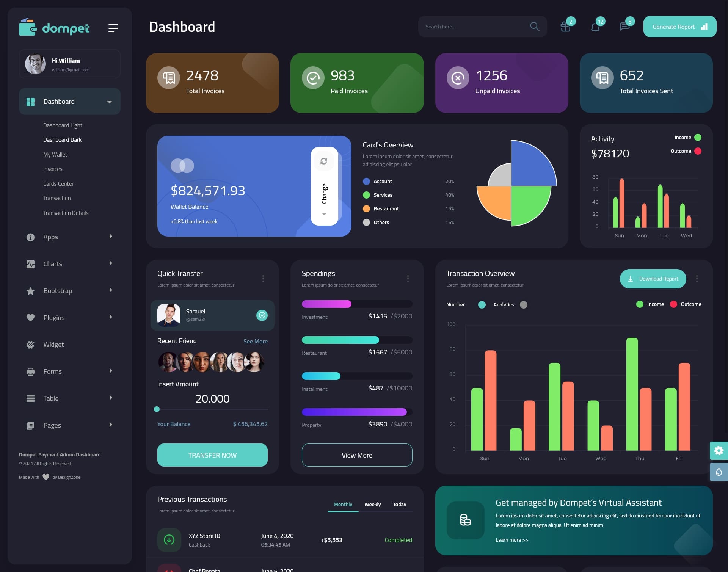Click the Transfer Now button
This screenshot has height=572, width=728.
coord(212,455)
